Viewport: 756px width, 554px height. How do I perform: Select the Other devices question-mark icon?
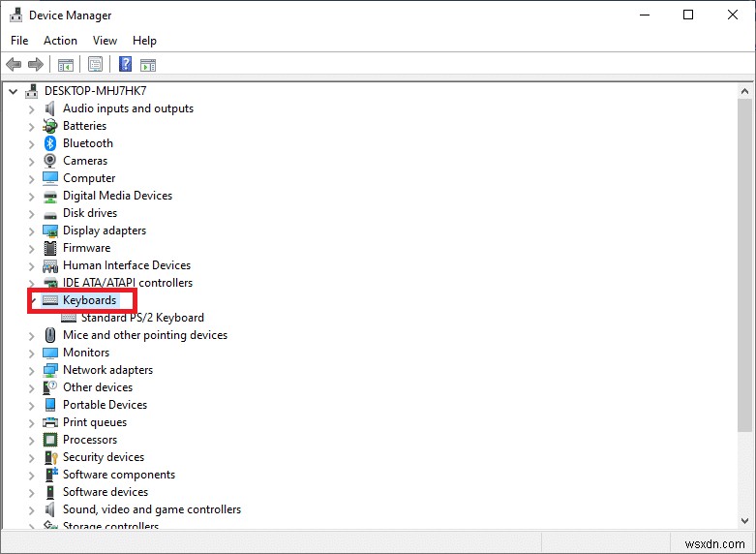coord(50,387)
